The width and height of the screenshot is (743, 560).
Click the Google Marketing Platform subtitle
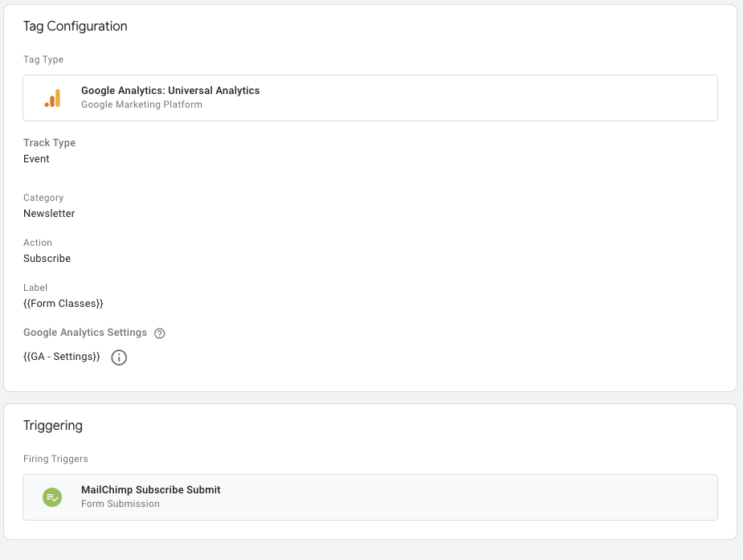click(141, 104)
